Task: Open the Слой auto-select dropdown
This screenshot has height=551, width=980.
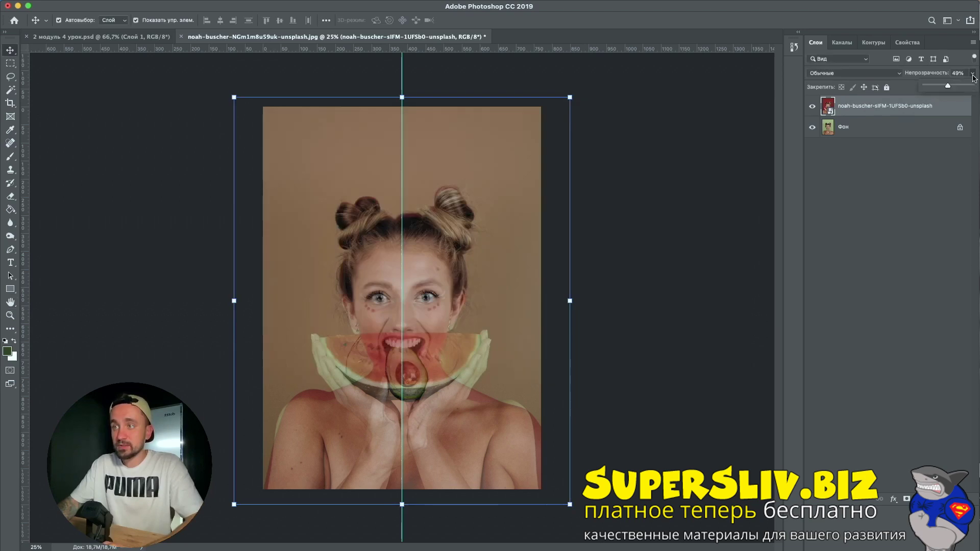Action: pyautogui.click(x=114, y=20)
